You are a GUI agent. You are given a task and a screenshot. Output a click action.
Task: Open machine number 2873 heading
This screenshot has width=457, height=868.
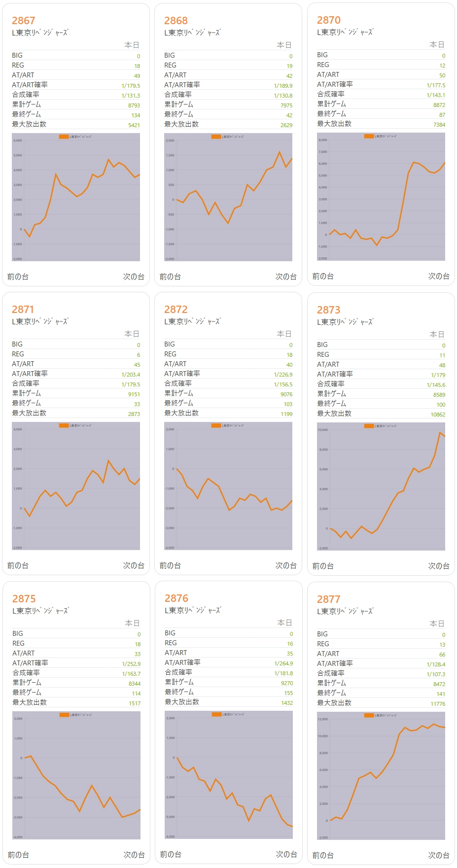pyautogui.click(x=328, y=310)
